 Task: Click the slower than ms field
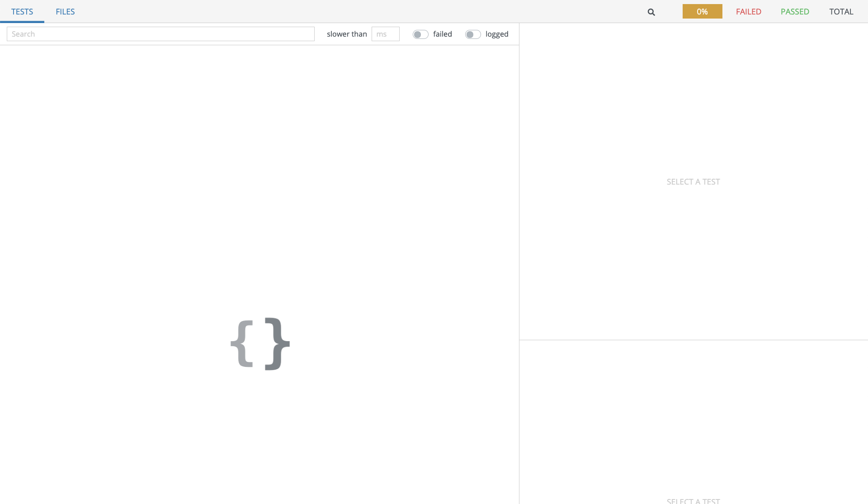[385, 34]
